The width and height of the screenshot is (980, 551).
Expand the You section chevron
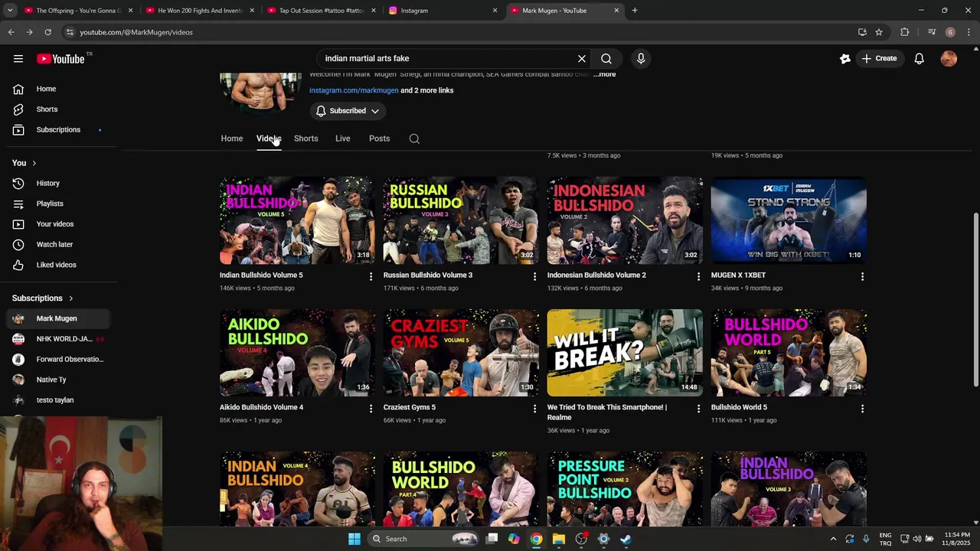(x=34, y=163)
